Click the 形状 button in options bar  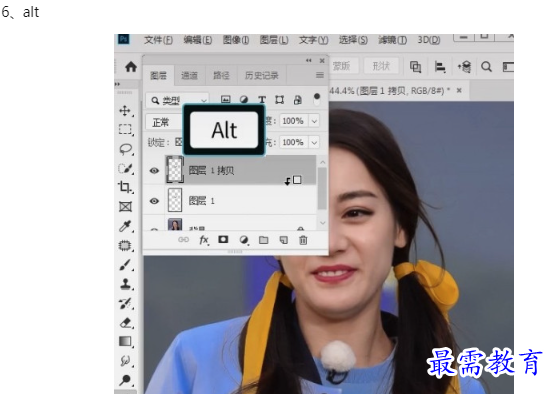tap(381, 66)
